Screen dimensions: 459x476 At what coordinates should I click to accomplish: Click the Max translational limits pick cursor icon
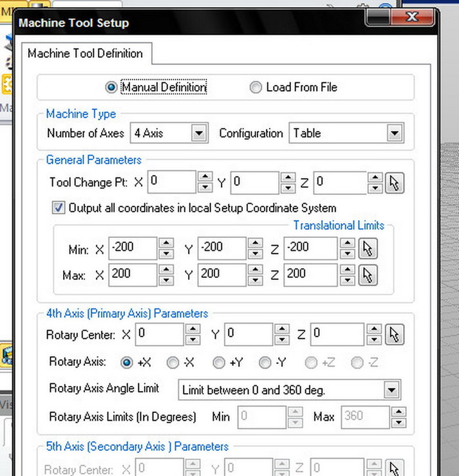pyautogui.click(x=368, y=275)
